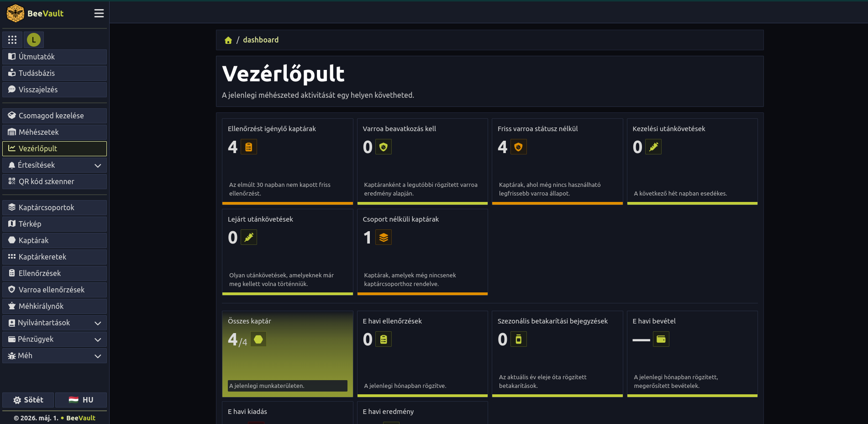
Task: Click the dashboard breadcrumb link
Action: [x=261, y=40]
